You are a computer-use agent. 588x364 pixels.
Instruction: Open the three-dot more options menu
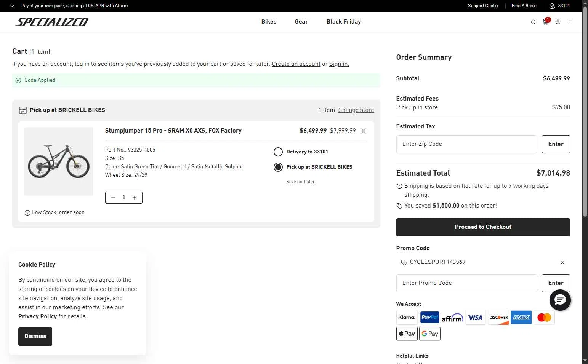tap(570, 22)
